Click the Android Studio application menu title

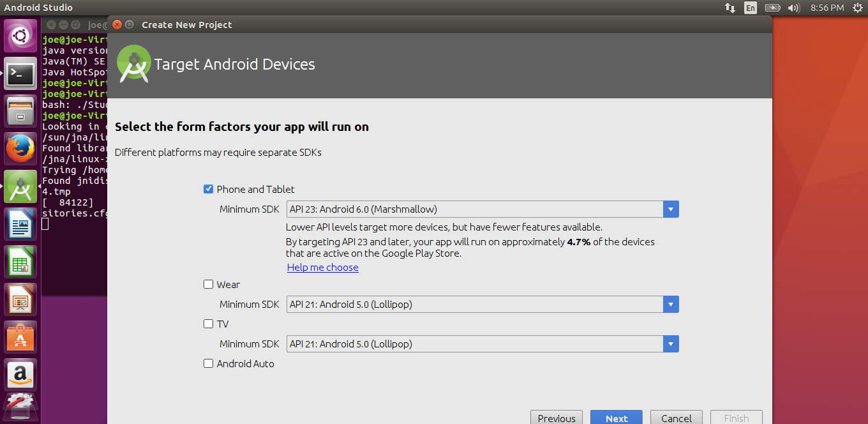click(38, 8)
